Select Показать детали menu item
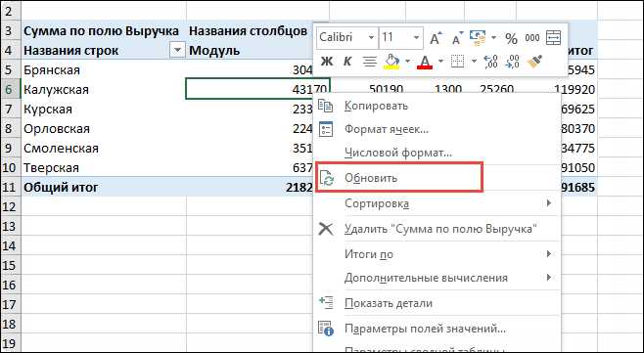644x353 pixels. click(x=437, y=303)
